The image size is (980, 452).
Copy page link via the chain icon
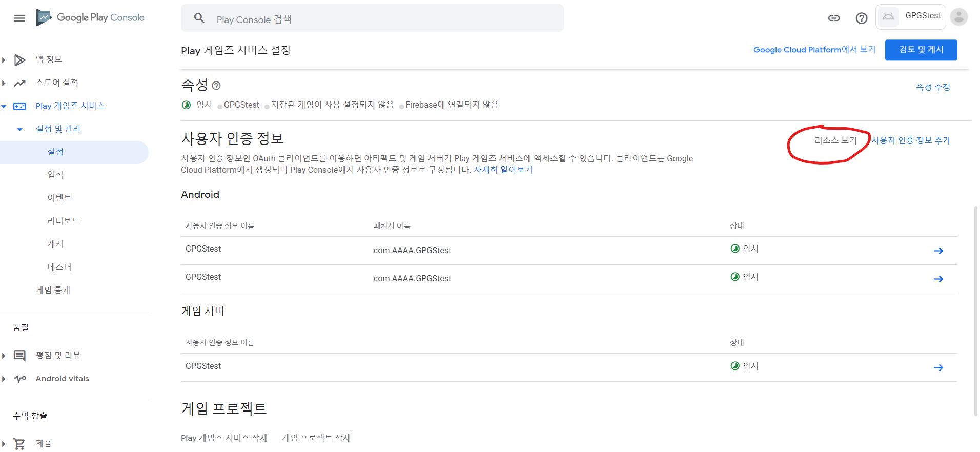point(834,18)
